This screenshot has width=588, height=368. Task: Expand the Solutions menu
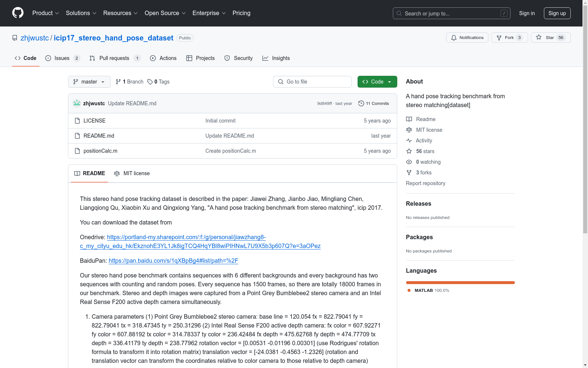coord(81,13)
